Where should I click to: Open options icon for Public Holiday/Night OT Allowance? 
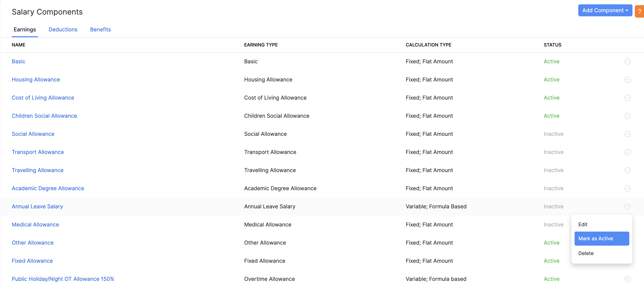(627, 279)
